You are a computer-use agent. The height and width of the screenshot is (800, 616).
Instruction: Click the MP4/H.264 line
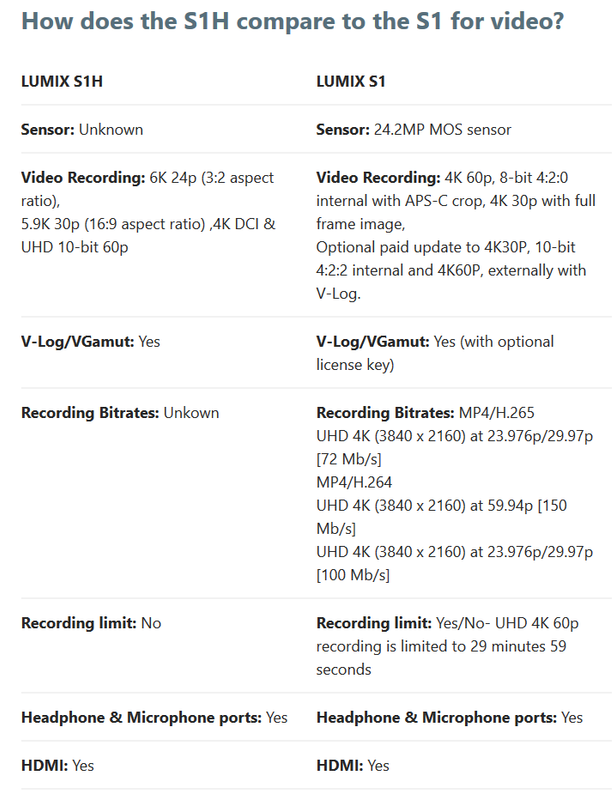point(354,482)
